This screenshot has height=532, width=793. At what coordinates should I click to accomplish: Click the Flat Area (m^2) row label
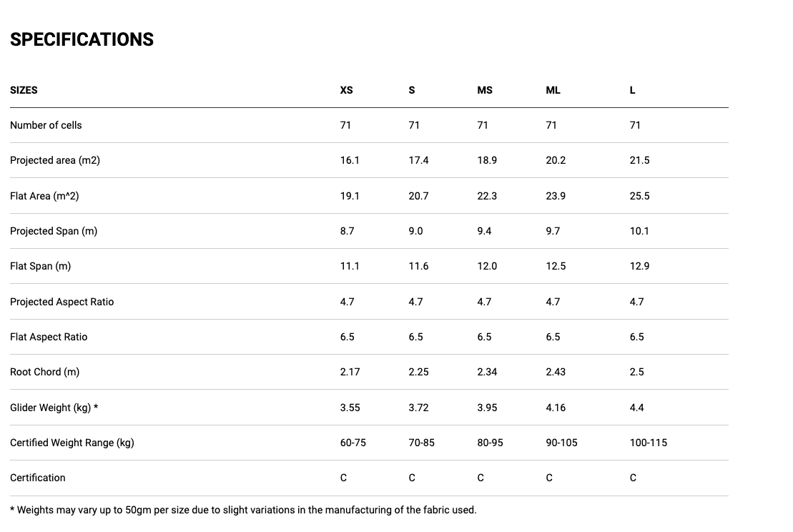44,196
